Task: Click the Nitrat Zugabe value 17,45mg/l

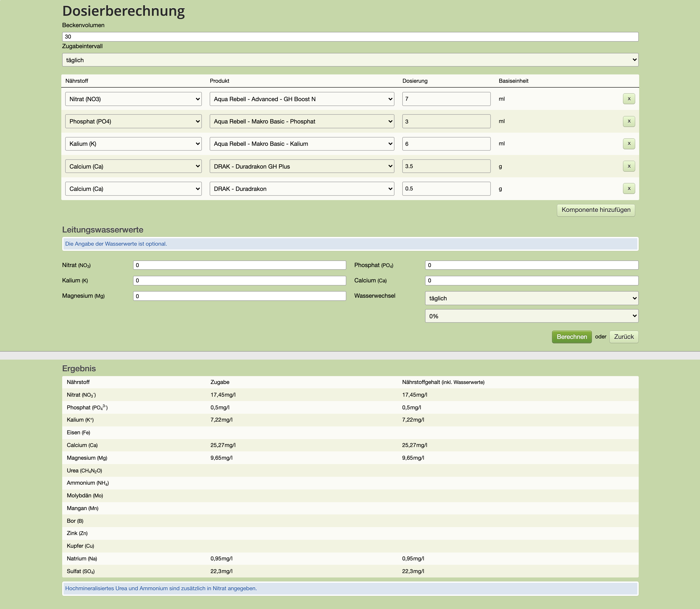Action: tap(223, 394)
